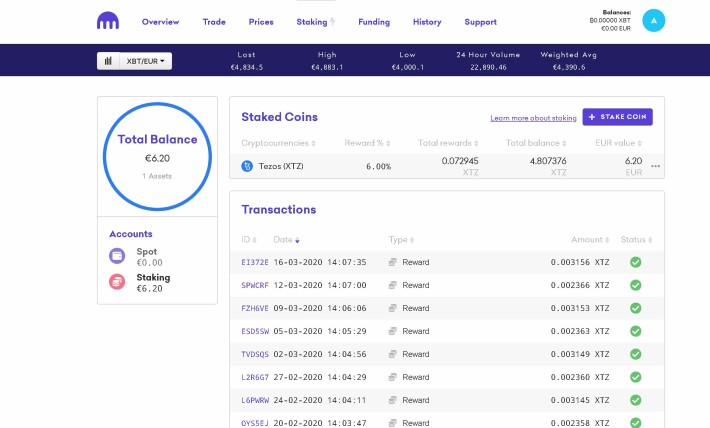Sort transactions by Status column
Screen dimensions: 710x428
coord(636,240)
